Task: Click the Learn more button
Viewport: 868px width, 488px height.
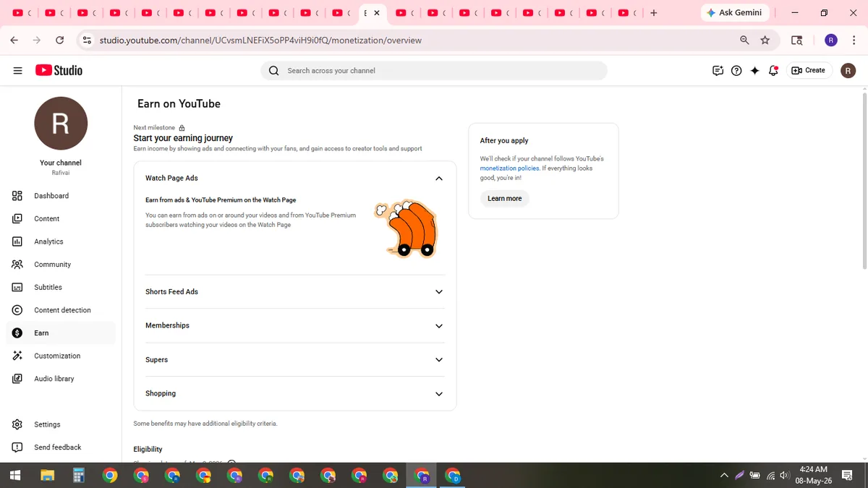Action: (504, 199)
